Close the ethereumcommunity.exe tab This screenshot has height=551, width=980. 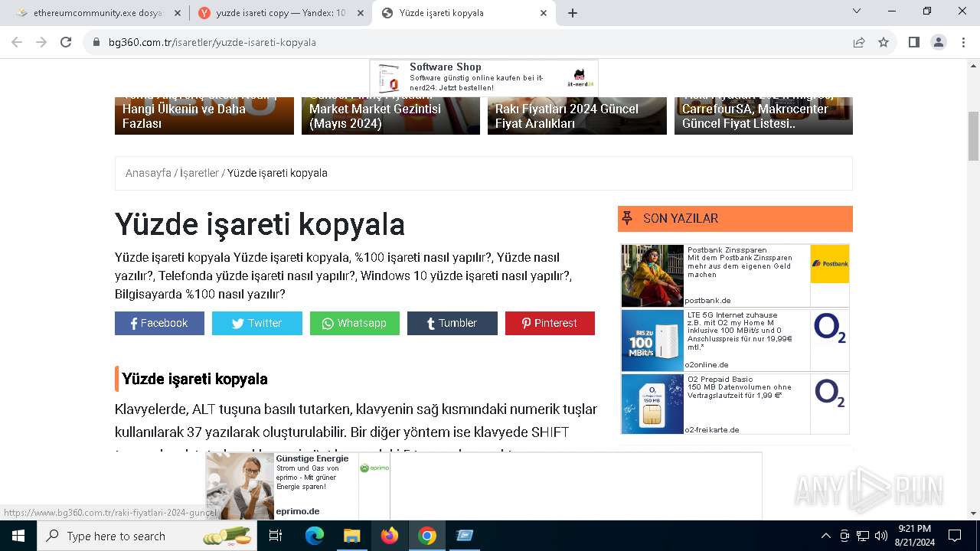(178, 13)
